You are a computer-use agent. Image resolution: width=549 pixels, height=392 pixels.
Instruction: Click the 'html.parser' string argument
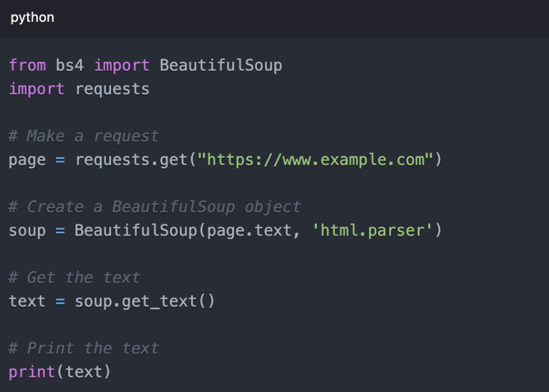pyautogui.click(x=372, y=230)
